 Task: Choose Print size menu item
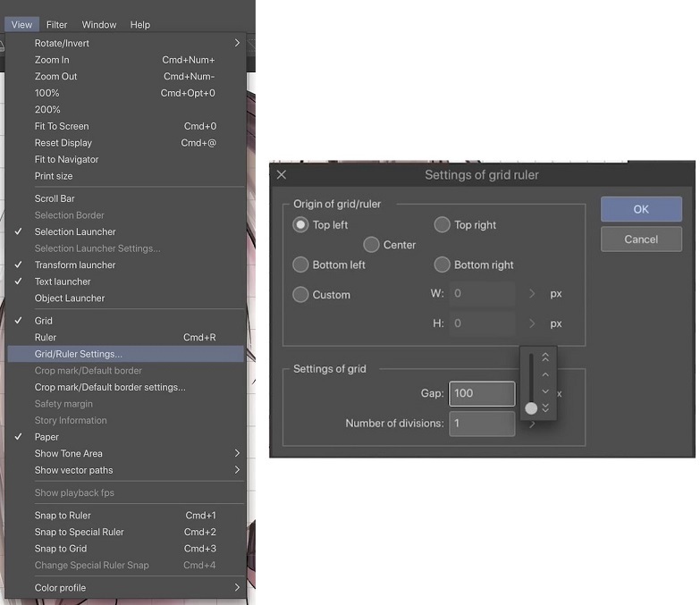pyautogui.click(x=126, y=176)
